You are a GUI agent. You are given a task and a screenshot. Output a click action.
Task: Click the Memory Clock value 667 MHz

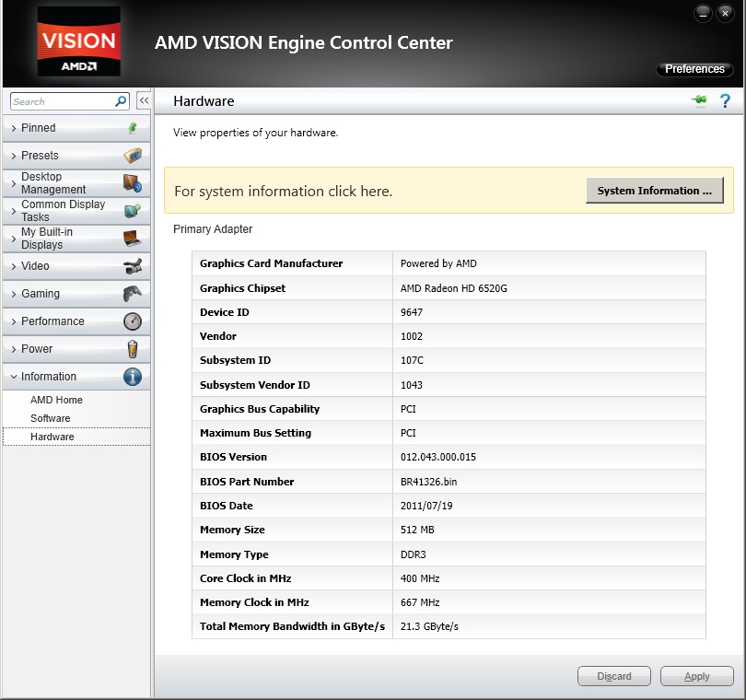pos(420,602)
